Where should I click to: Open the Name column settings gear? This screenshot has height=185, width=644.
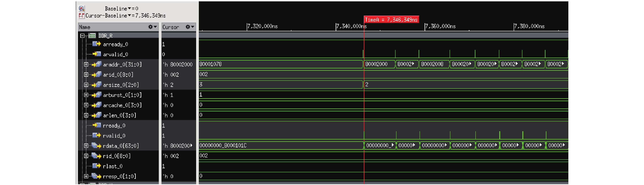pyautogui.click(x=151, y=27)
